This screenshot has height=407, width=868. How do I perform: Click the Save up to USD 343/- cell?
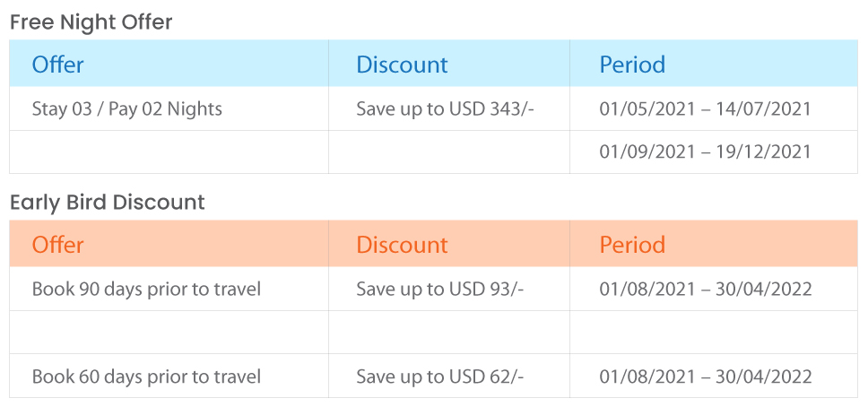click(445, 108)
